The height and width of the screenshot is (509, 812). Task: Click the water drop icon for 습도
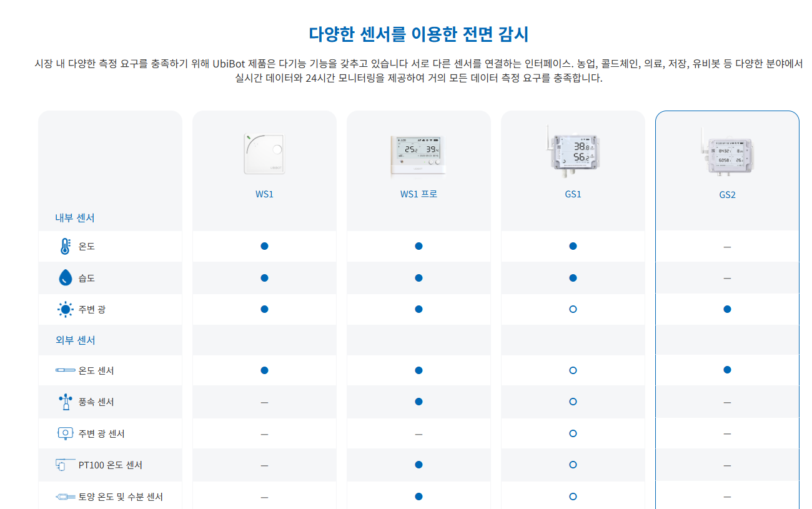pyautogui.click(x=66, y=277)
